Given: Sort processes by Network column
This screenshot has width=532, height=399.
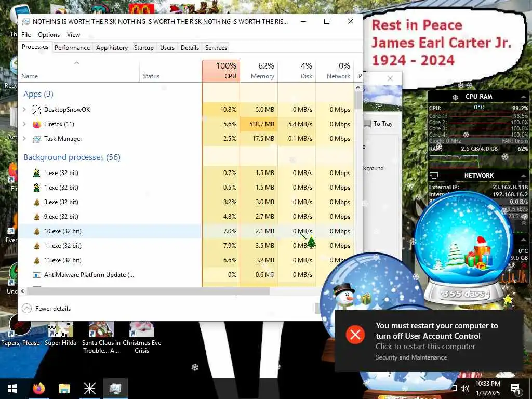Looking at the screenshot, I should pos(335,71).
